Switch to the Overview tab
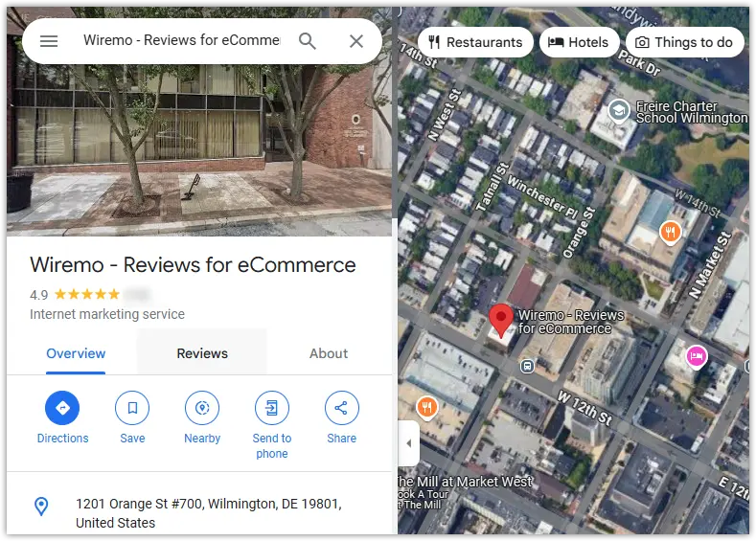The image size is (756, 541). (76, 353)
